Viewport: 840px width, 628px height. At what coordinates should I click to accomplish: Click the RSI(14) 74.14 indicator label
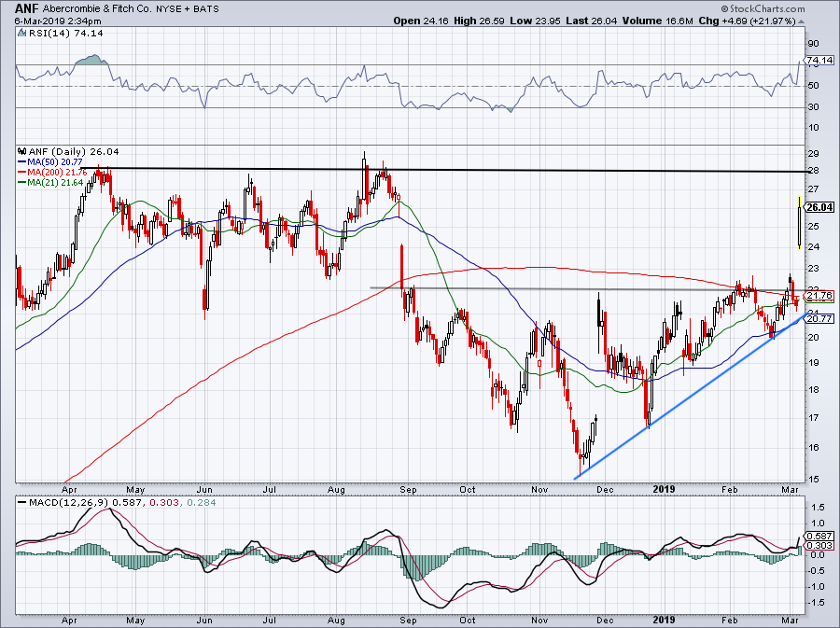[65, 34]
